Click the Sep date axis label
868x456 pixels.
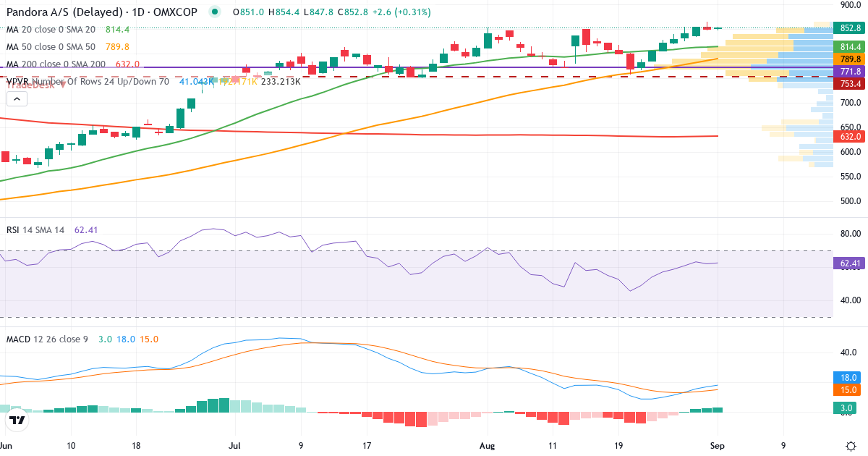coord(717,447)
